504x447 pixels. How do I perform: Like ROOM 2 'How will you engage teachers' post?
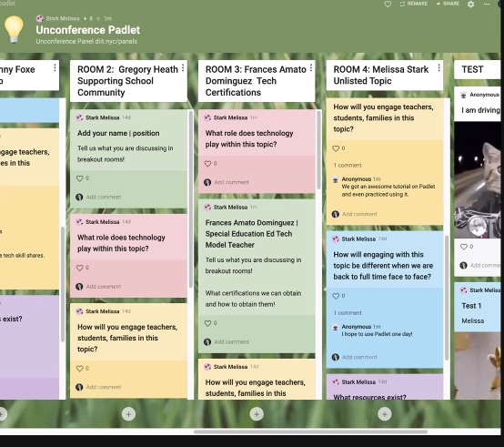coord(79,369)
